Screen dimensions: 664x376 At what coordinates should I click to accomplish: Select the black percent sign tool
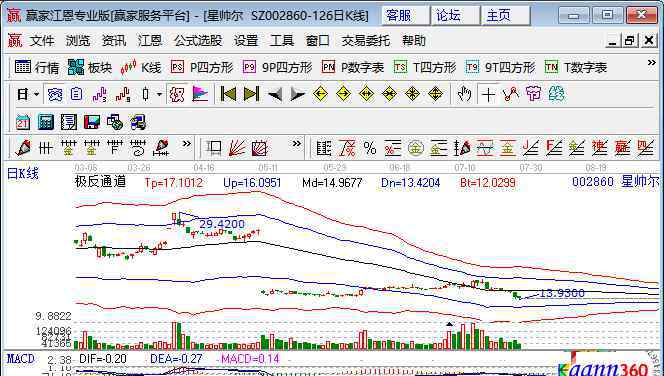370,148
